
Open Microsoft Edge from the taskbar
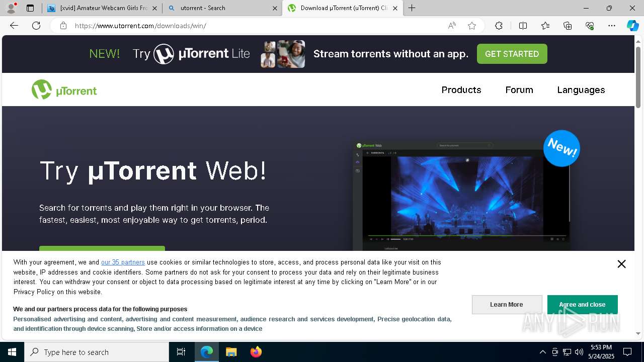pos(207,352)
